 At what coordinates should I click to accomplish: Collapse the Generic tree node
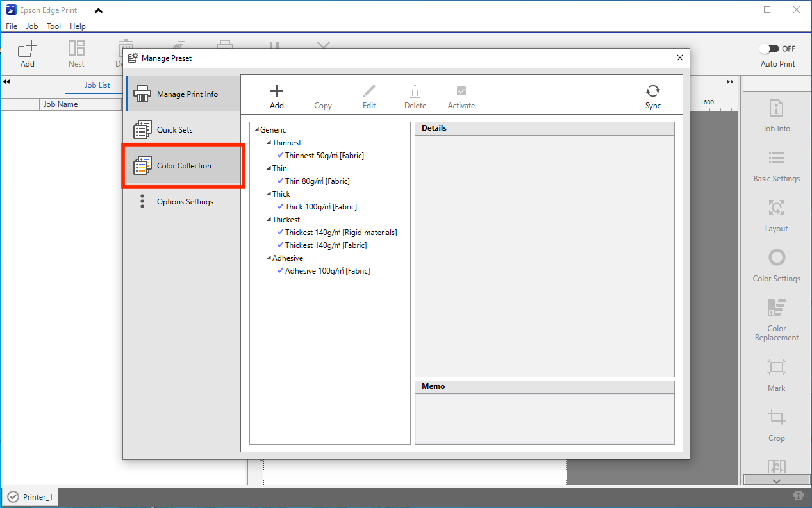point(256,130)
